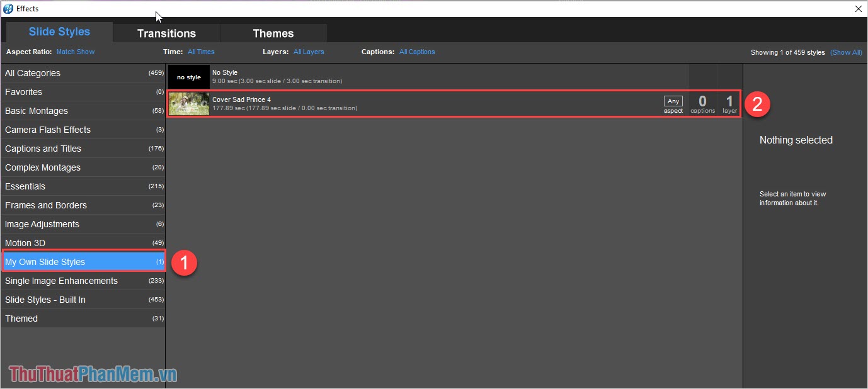
Task: Switch to the Themes tab
Action: point(273,33)
